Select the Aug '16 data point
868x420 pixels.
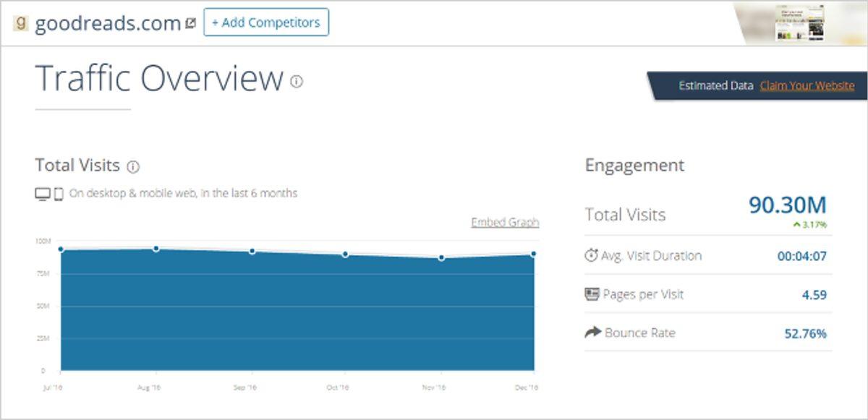156,249
